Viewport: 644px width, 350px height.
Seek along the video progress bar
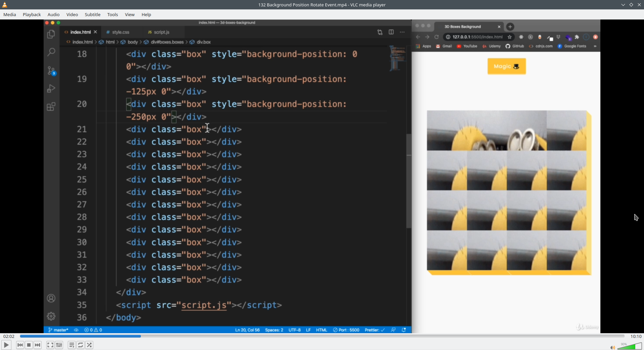point(322,336)
